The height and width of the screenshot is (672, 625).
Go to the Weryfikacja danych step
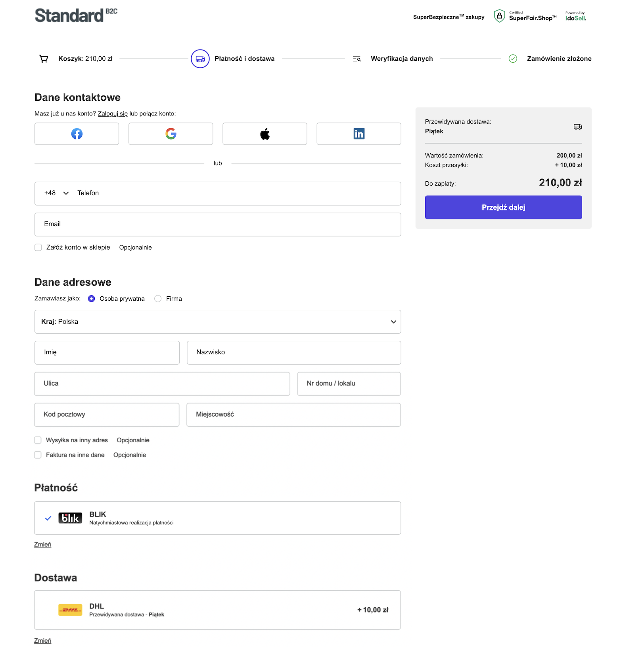[402, 59]
